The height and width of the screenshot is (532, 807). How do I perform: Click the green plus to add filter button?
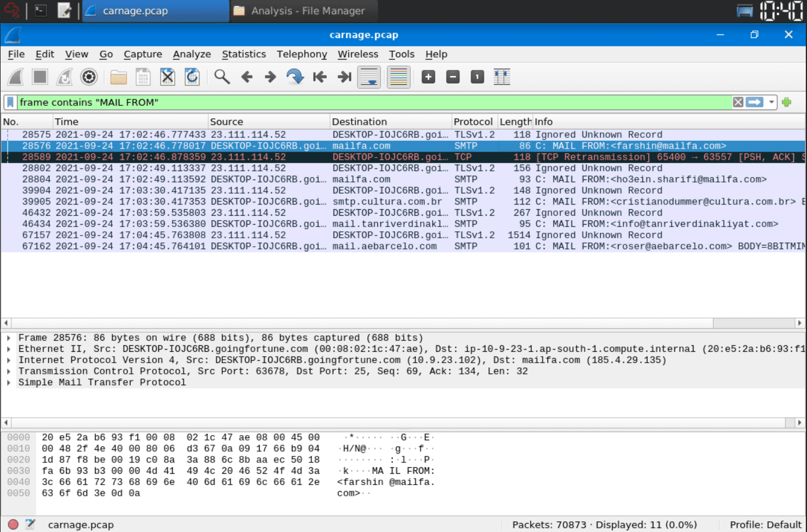(787, 102)
